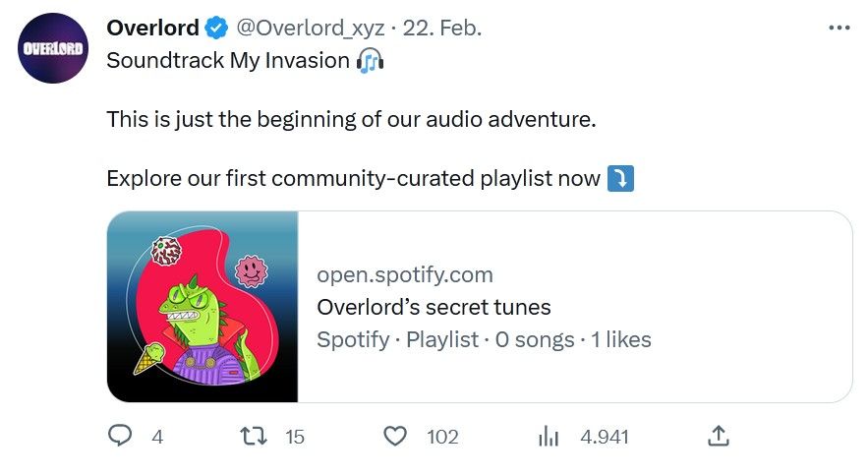Click the 102 likes count

pyautogui.click(x=442, y=438)
